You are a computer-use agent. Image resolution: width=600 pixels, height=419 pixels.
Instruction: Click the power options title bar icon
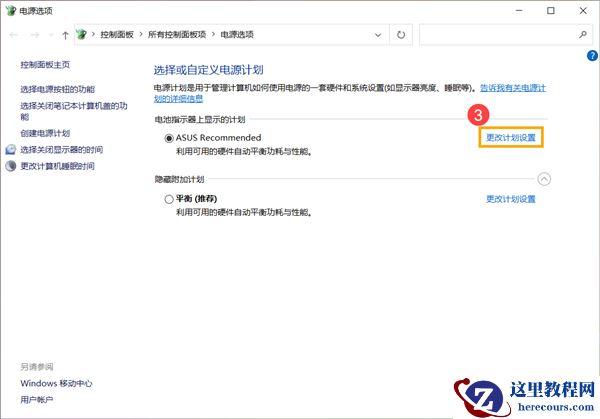[10, 10]
